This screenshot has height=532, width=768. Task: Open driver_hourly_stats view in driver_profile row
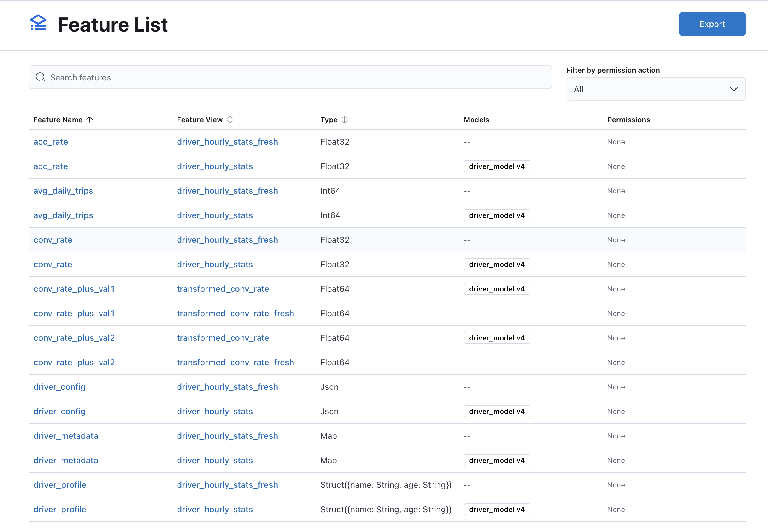(215, 509)
